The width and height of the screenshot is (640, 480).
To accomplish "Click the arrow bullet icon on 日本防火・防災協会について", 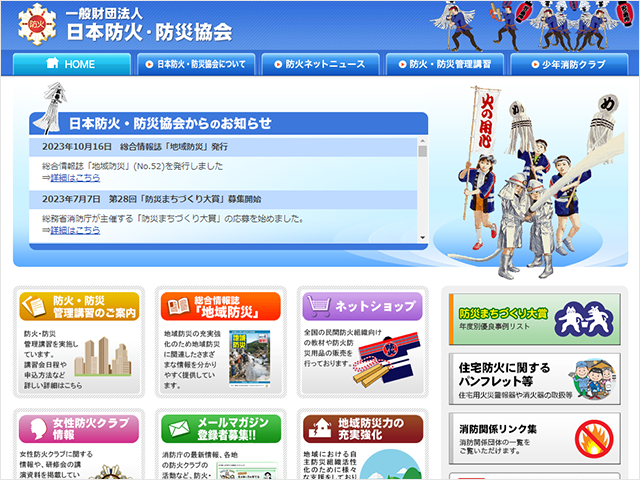I will click(149, 64).
